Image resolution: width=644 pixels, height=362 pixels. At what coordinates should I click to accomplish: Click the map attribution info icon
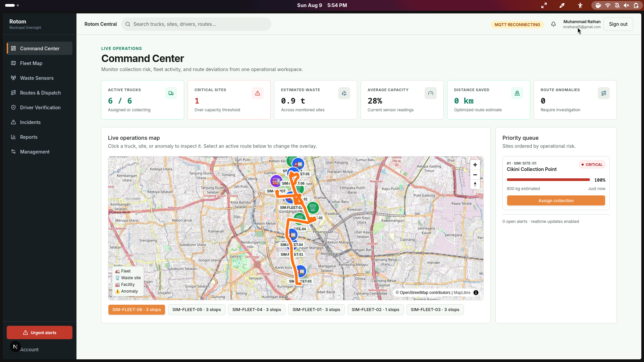tap(476, 293)
